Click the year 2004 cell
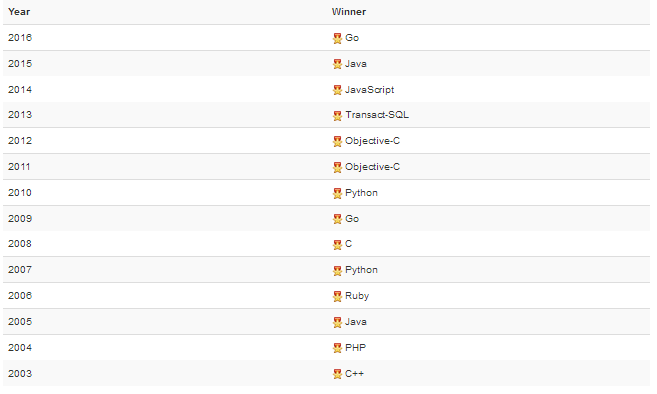The width and height of the screenshot is (657, 394). pyautogui.click(x=20, y=348)
